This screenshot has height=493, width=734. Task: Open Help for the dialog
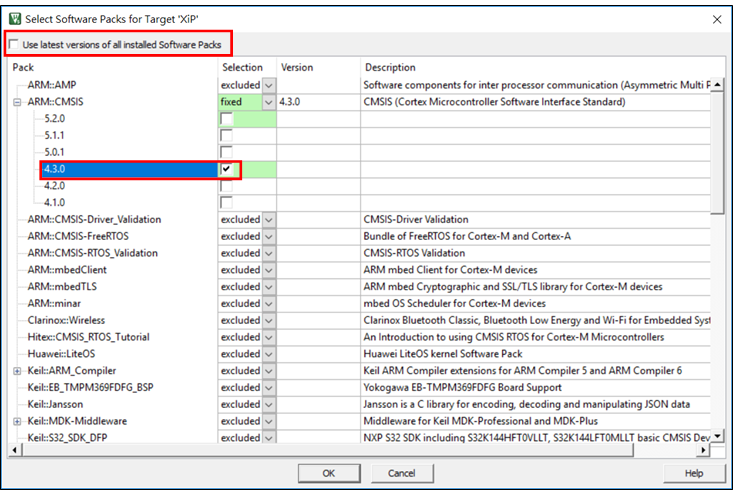pyautogui.click(x=694, y=473)
